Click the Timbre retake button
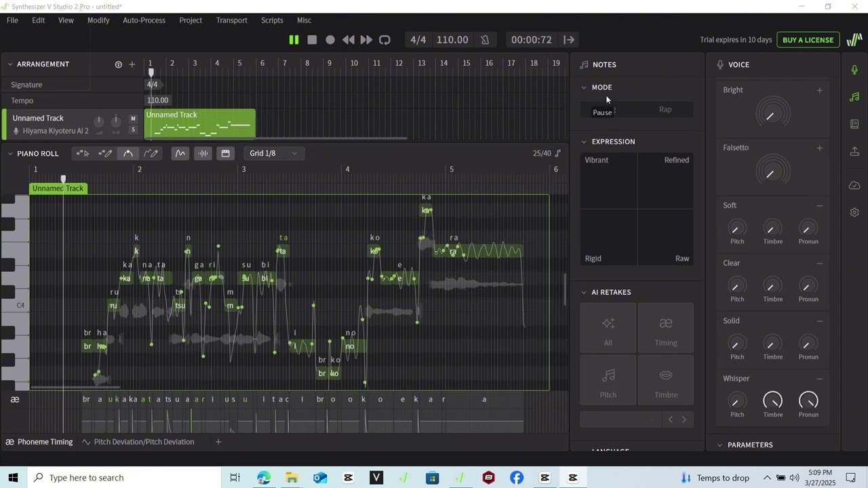This screenshot has height=488, width=868. pyautogui.click(x=666, y=381)
